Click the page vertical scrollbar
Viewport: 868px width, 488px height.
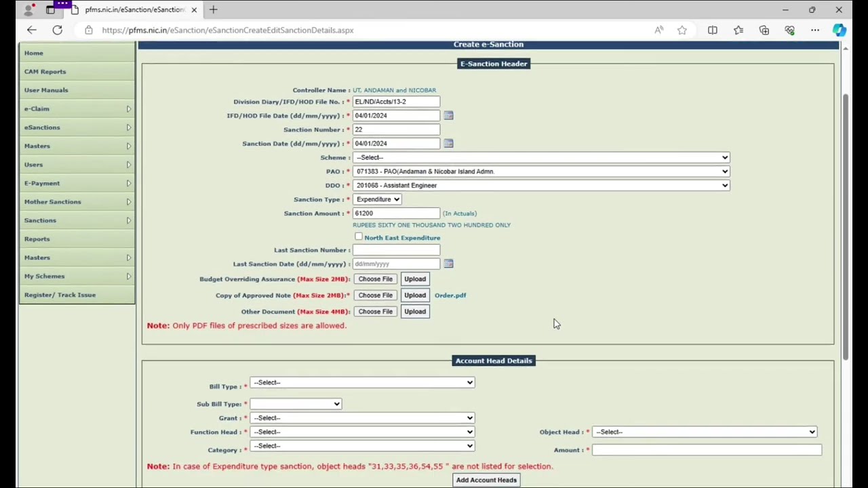(x=845, y=227)
